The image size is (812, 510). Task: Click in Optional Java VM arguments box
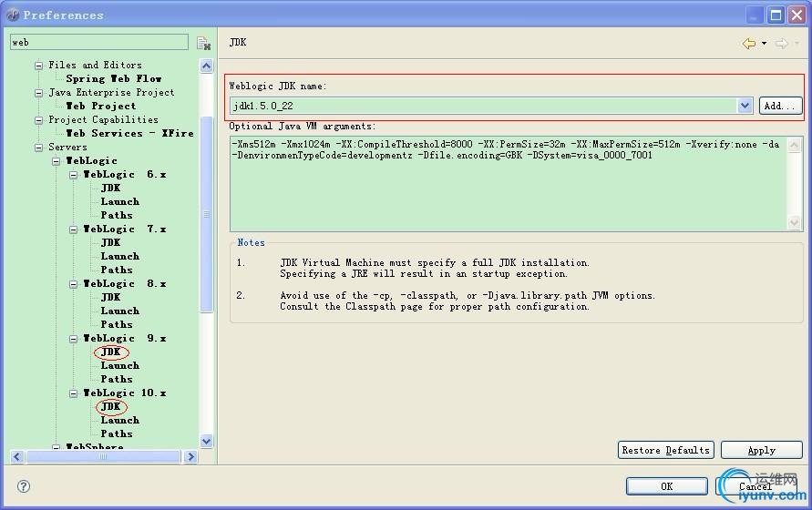tap(509, 184)
